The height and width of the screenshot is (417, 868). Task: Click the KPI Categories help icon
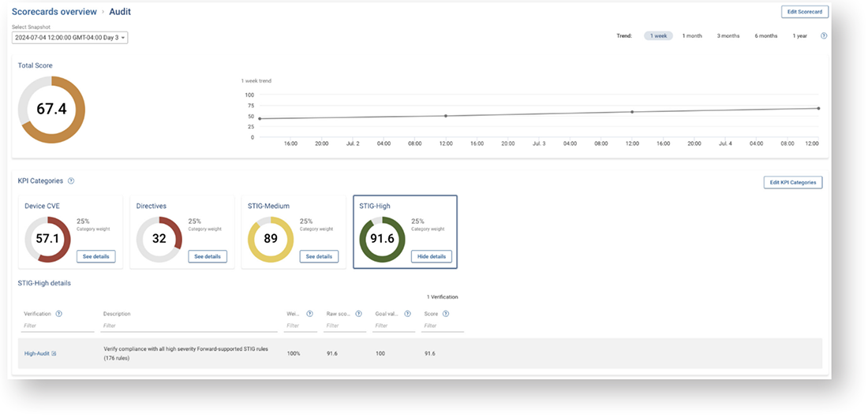(x=71, y=181)
